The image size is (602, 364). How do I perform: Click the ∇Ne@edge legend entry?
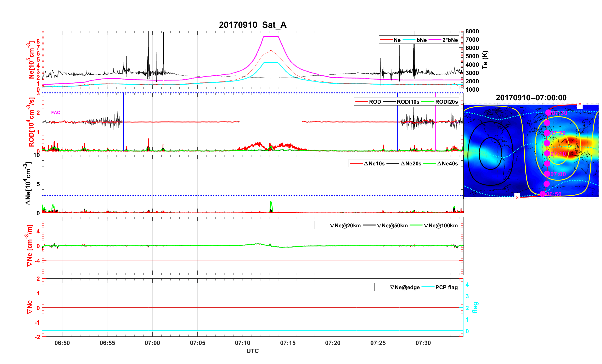point(405,287)
